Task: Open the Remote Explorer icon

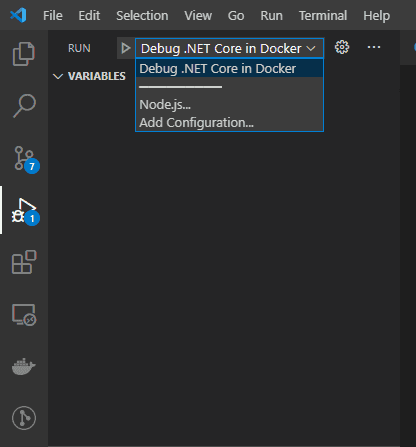Action: pos(24,315)
